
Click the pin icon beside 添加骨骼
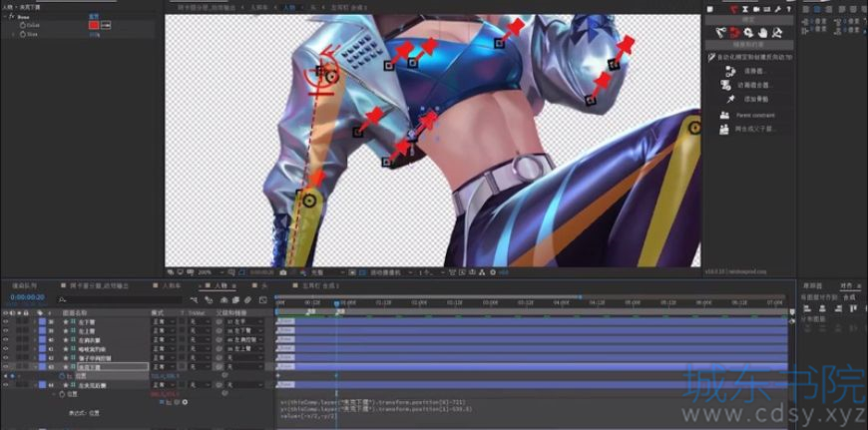(730, 99)
